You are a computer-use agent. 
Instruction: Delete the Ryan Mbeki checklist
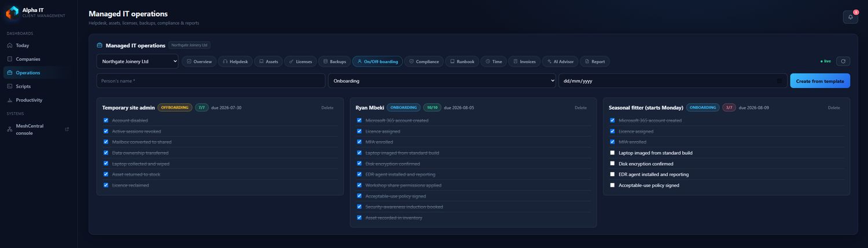pyautogui.click(x=580, y=107)
